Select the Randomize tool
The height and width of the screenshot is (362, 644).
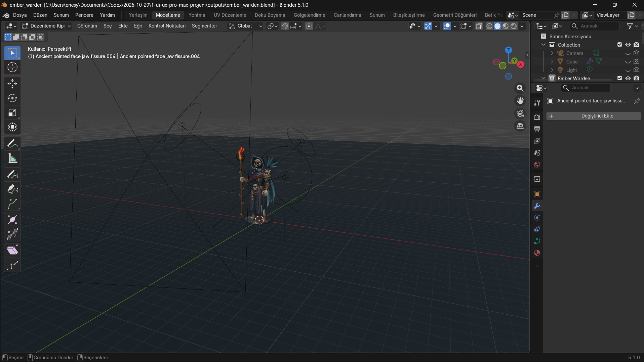click(12, 265)
